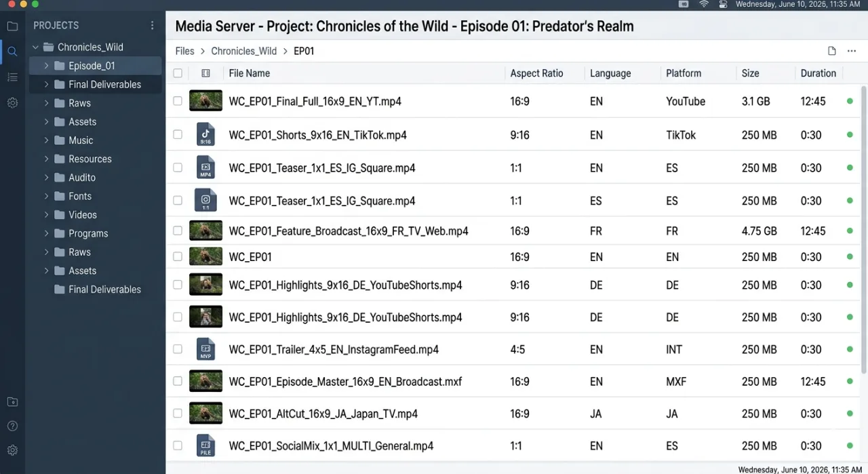Image resolution: width=868 pixels, height=474 pixels.
Task: Open the Wi-Fi menu bar icon
Action: tap(704, 4)
